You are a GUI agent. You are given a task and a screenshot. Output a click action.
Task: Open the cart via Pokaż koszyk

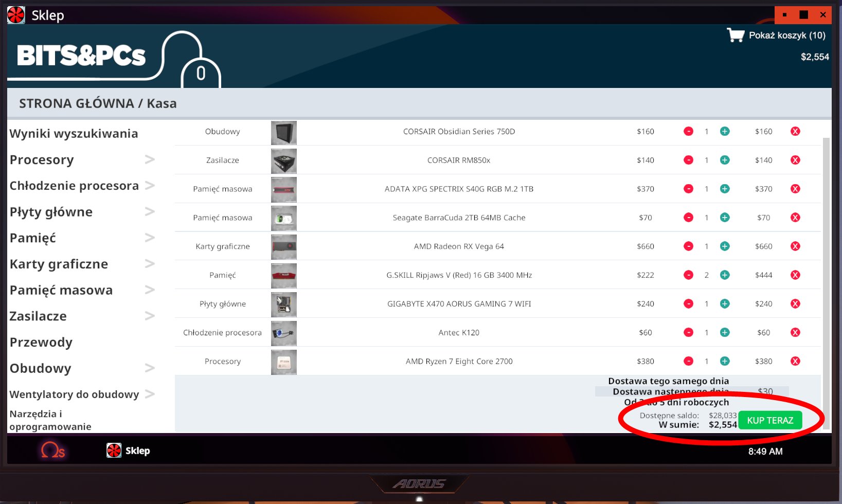(787, 35)
